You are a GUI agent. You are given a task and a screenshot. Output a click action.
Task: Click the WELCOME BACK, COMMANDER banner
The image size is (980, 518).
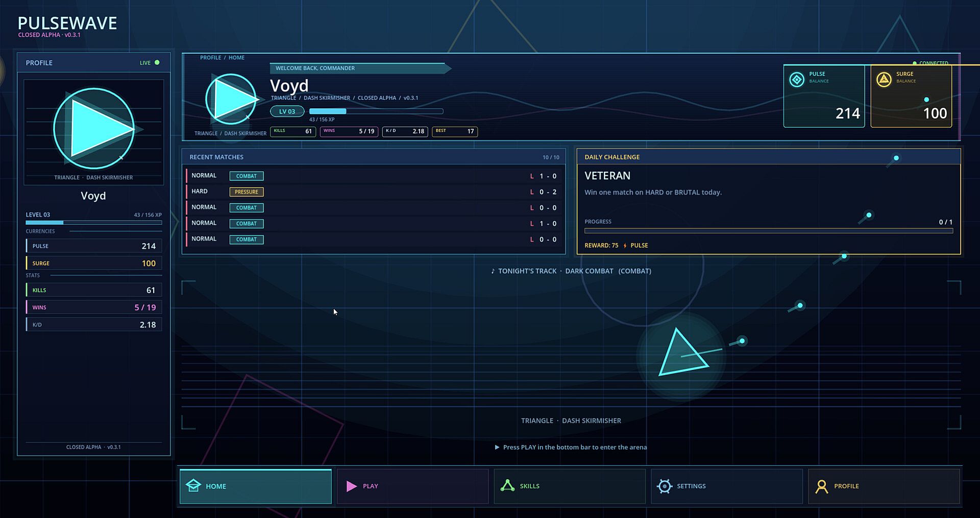[360, 68]
